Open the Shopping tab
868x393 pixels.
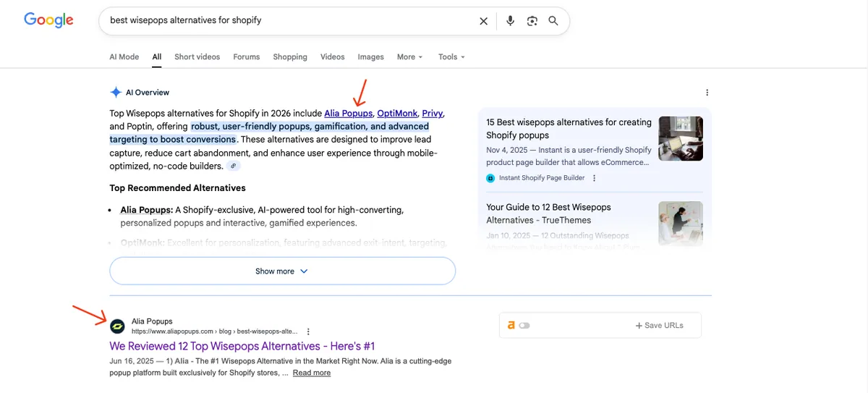coord(290,56)
